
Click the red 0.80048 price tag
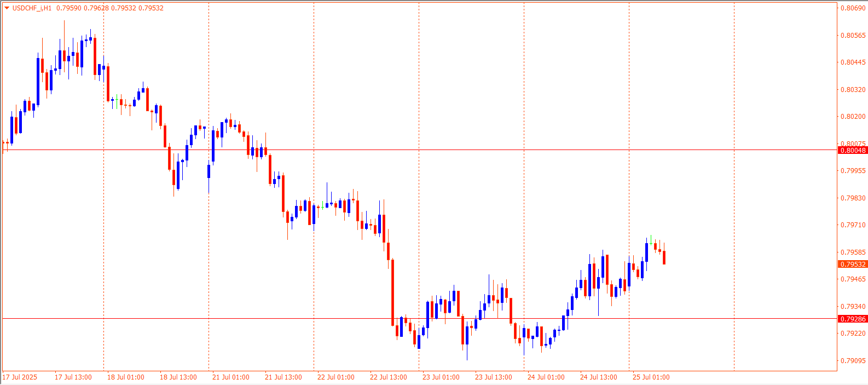(853, 150)
